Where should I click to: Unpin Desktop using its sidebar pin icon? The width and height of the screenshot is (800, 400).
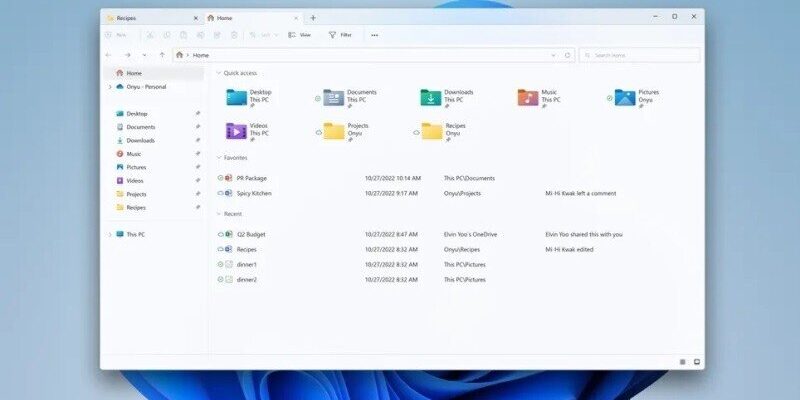[198, 114]
